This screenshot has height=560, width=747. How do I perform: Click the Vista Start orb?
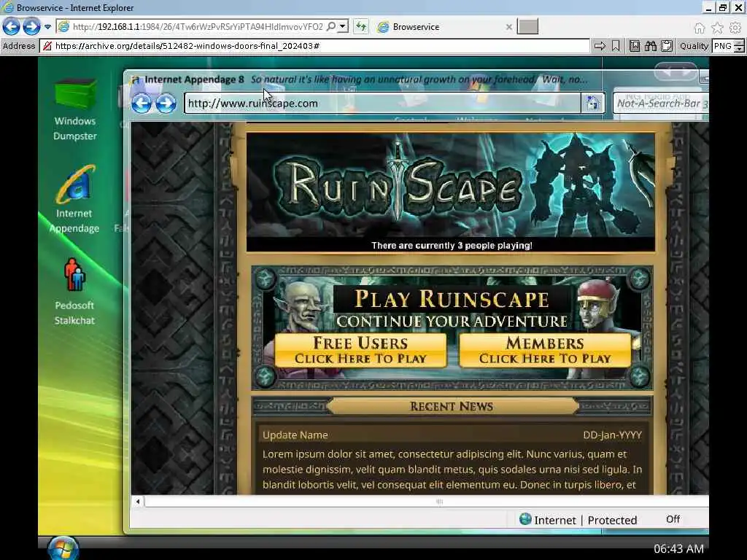point(63,548)
